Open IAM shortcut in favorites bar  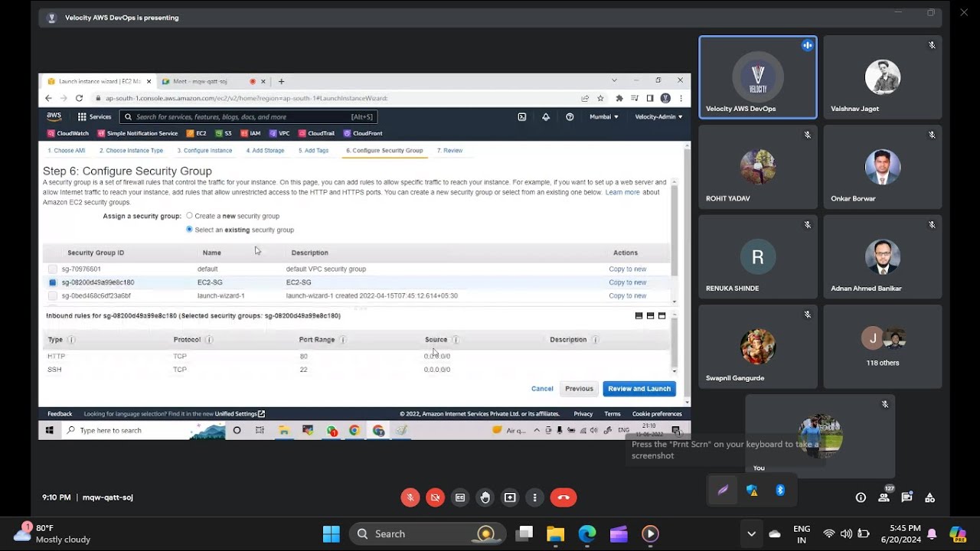coord(250,133)
